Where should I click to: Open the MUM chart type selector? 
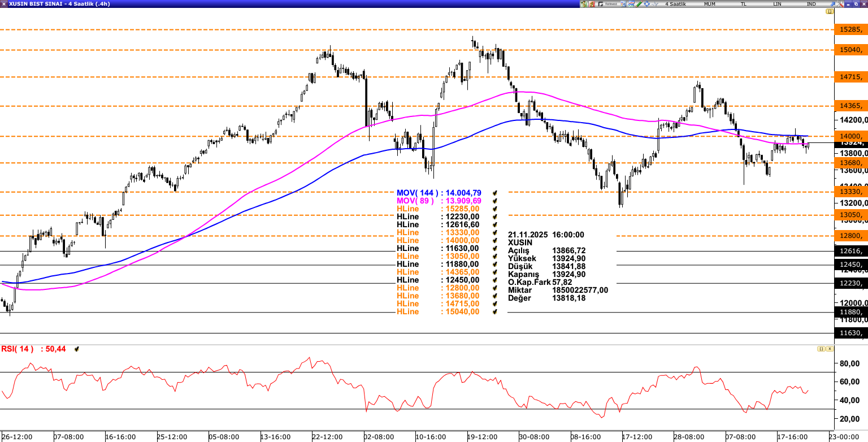(709, 4)
